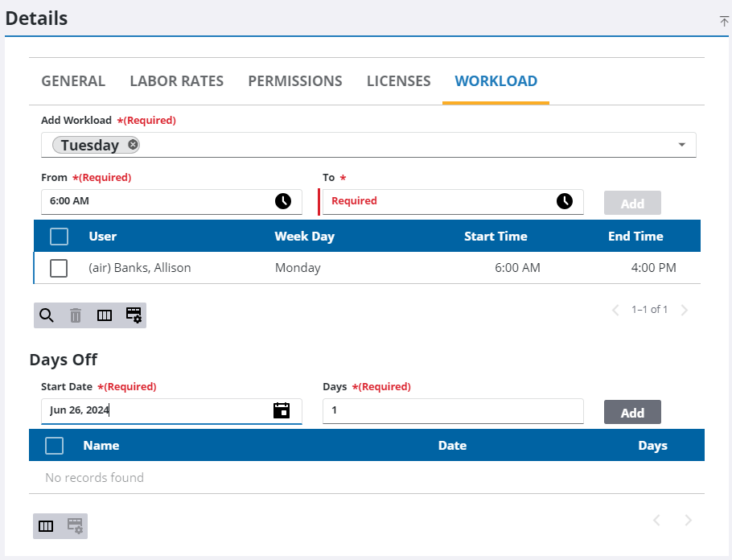Go to next page in workload pagination
The height and width of the screenshot is (560, 732).
pyautogui.click(x=685, y=310)
